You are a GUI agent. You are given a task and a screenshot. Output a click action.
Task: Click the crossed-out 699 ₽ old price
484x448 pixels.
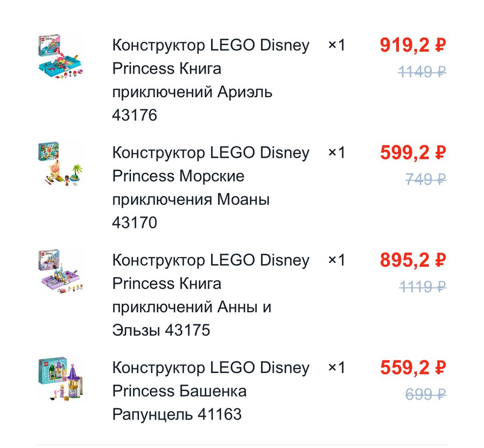pyautogui.click(x=425, y=394)
